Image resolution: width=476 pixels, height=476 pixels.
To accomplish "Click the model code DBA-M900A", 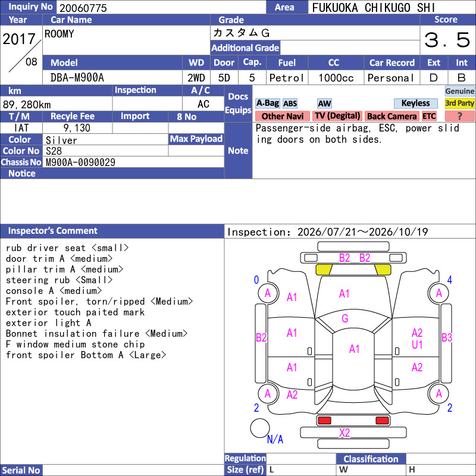I will (x=77, y=78).
